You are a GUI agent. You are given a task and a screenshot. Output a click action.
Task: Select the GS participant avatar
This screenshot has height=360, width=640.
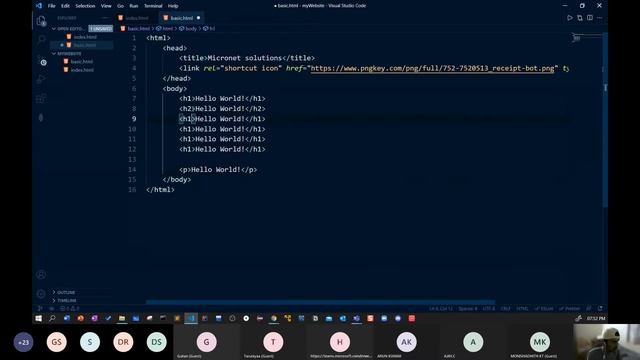[56, 342]
